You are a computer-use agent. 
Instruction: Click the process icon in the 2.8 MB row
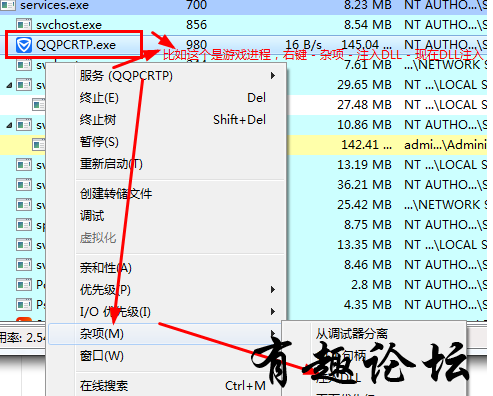24,285
